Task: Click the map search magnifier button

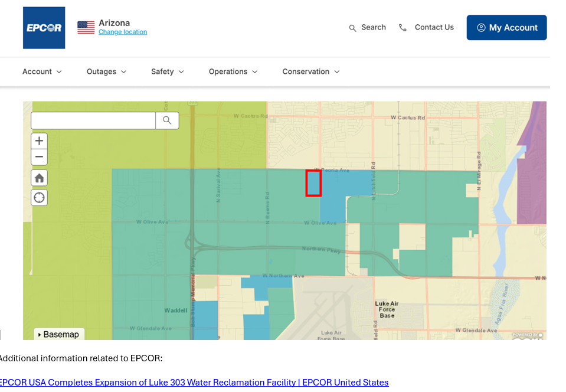Action: point(167,120)
